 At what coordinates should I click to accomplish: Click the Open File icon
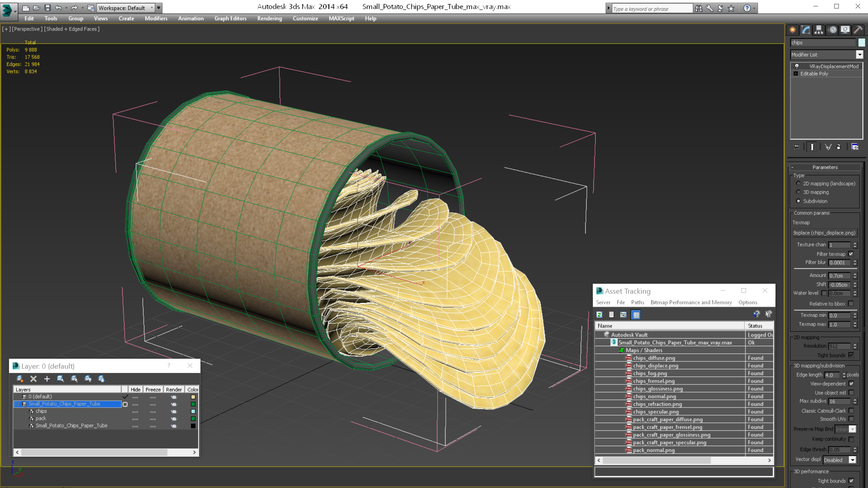36,8
